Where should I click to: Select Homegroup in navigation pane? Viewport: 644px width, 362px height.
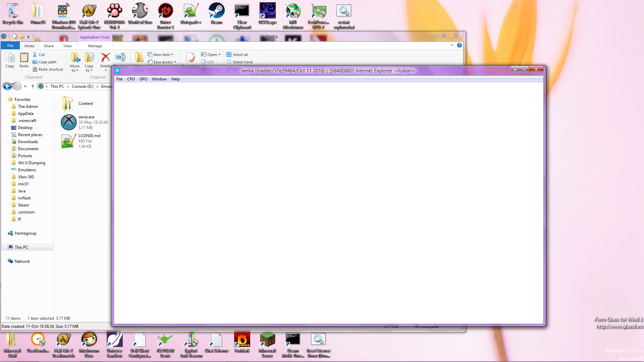click(22, 233)
